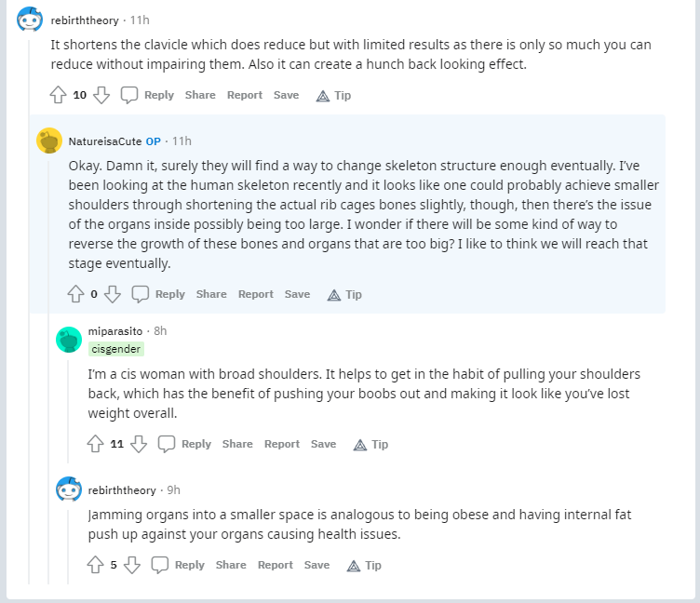Share rebirththeory's clavicle comment
This screenshot has width=700, height=603.
(x=200, y=95)
